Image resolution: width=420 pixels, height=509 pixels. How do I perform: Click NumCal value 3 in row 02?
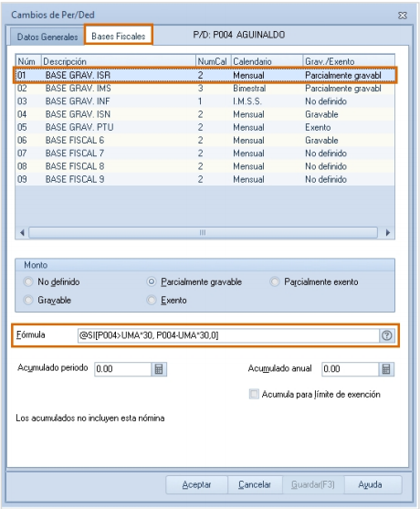(201, 89)
